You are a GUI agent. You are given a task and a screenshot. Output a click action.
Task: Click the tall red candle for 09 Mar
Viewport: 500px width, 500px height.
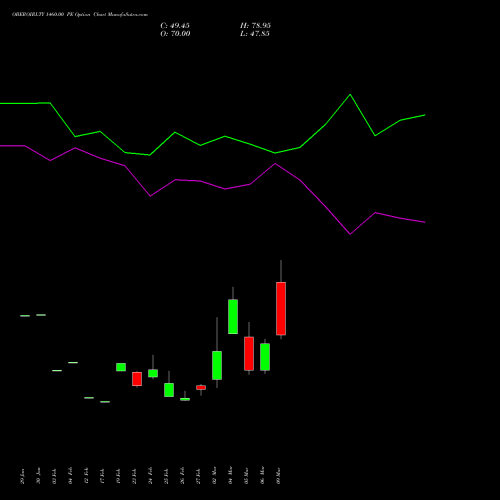[x=281, y=309]
